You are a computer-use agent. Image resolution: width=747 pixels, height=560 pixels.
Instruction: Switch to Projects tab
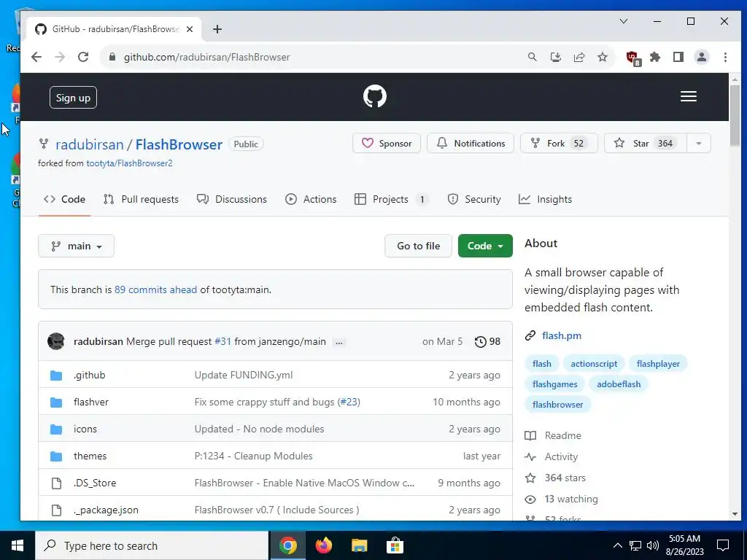pyautogui.click(x=391, y=200)
